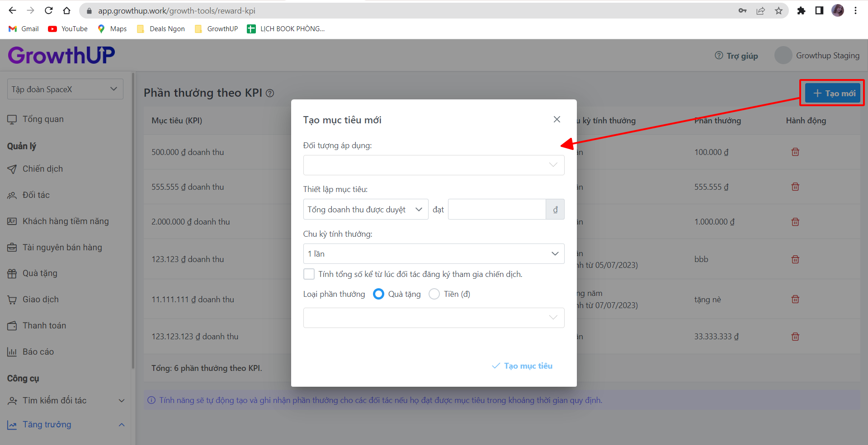This screenshot has height=445, width=868.
Task: Enable the Tính tổng số checkbox
Action: [309, 274]
